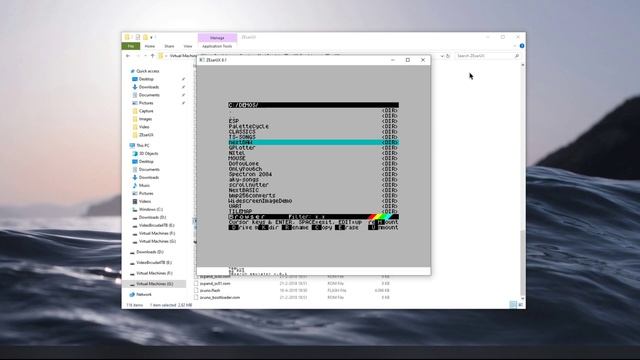Open Videos under This PC
The height and width of the screenshot is (360, 640).
(x=145, y=201)
